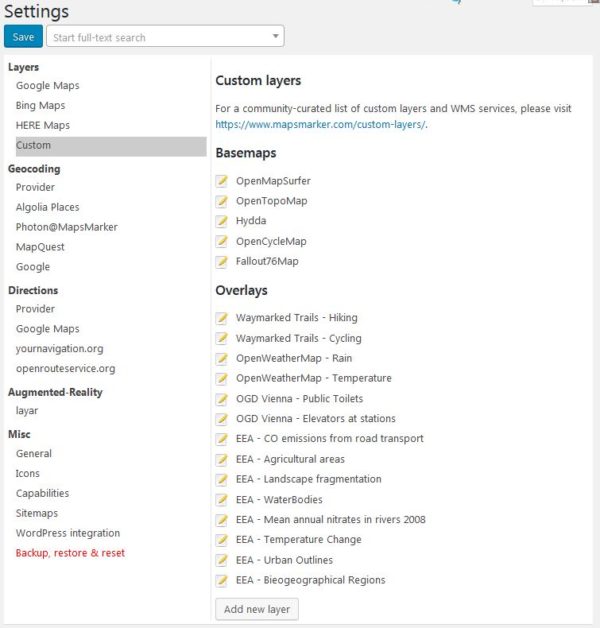Edit OGD Vienna - Public Toilets with pencil icon
The height and width of the screenshot is (628, 600).
pyautogui.click(x=221, y=399)
